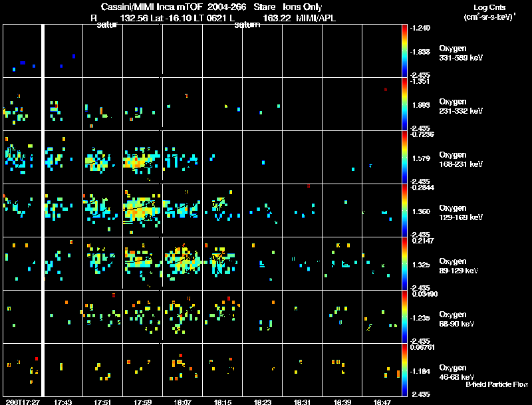Click the 18:15 time label

(x=223, y=402)
